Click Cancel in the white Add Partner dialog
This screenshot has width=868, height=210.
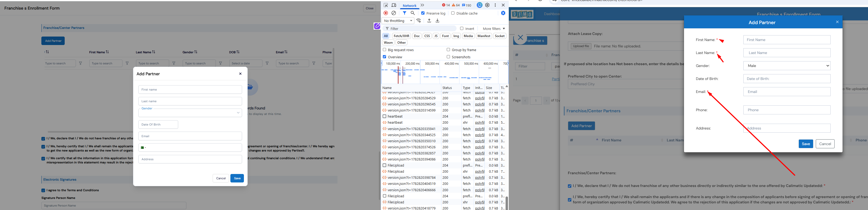point(221,178)
